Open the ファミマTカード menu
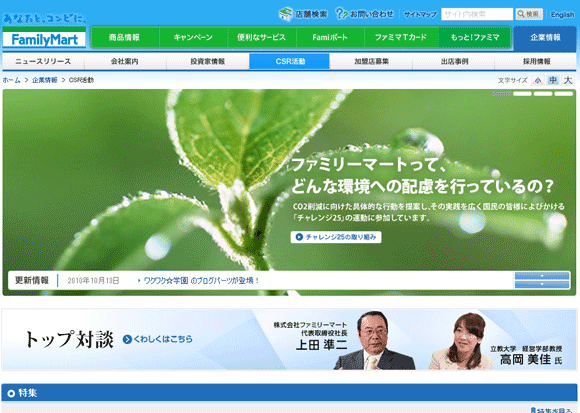This screenshot has height=413, width=580. tap(401, 37)
